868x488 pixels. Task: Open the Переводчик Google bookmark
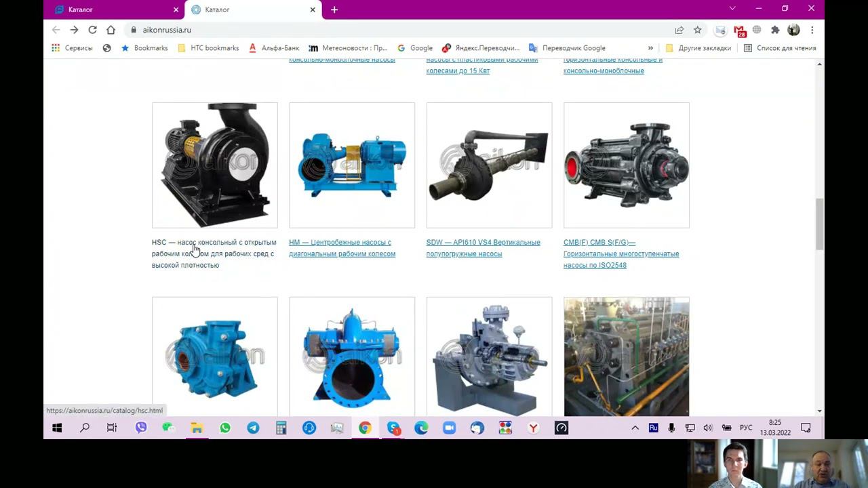pyautogui.click(x=567, y=48)
